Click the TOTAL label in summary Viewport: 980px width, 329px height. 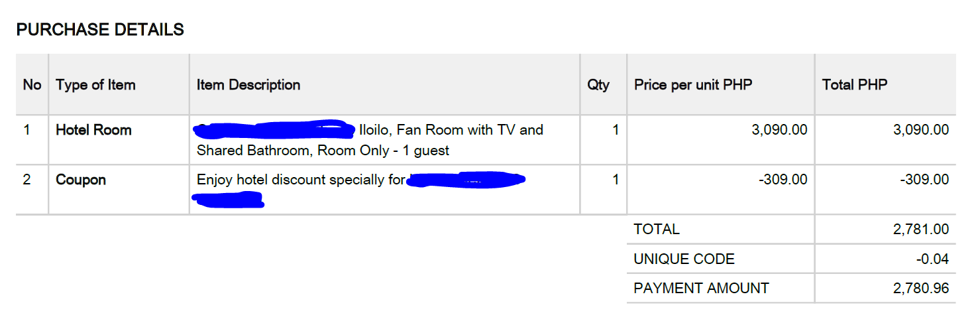[657, 230]
